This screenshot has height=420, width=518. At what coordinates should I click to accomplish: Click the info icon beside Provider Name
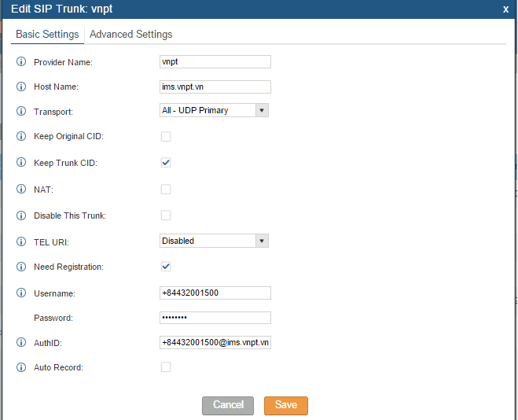(x=21, y=61)
